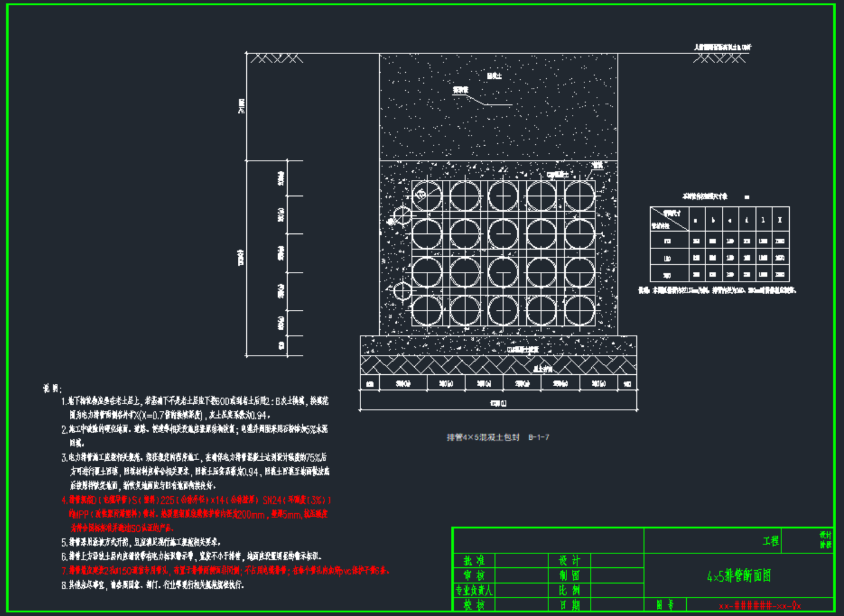
Task: Click the overall width dimension under the section
Action: (498, 403)
